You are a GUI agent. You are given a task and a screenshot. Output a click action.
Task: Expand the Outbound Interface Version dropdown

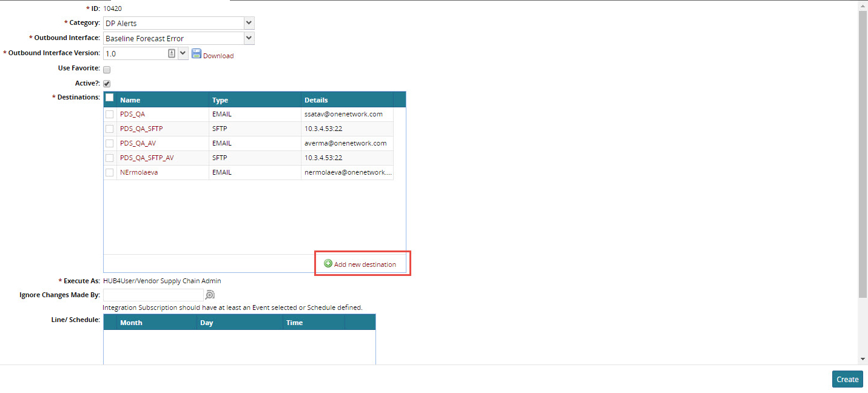click(x=183, y=53)
